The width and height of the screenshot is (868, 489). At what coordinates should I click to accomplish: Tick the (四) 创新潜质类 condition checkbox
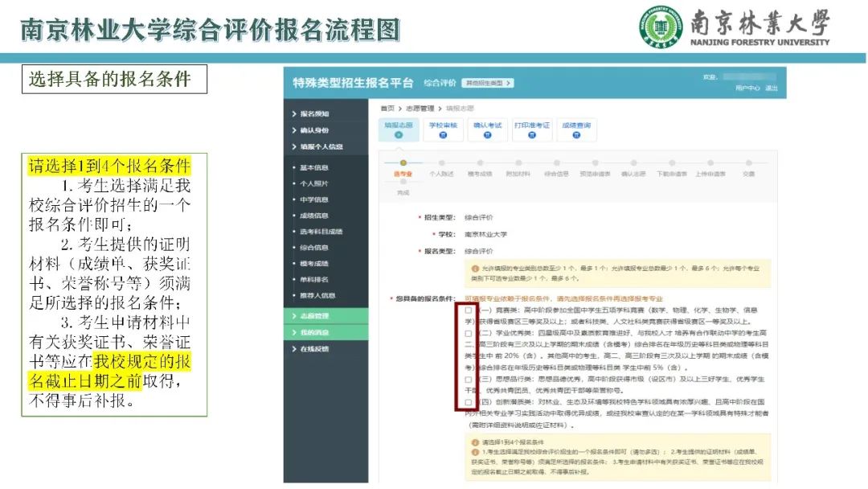click(469, 400)
